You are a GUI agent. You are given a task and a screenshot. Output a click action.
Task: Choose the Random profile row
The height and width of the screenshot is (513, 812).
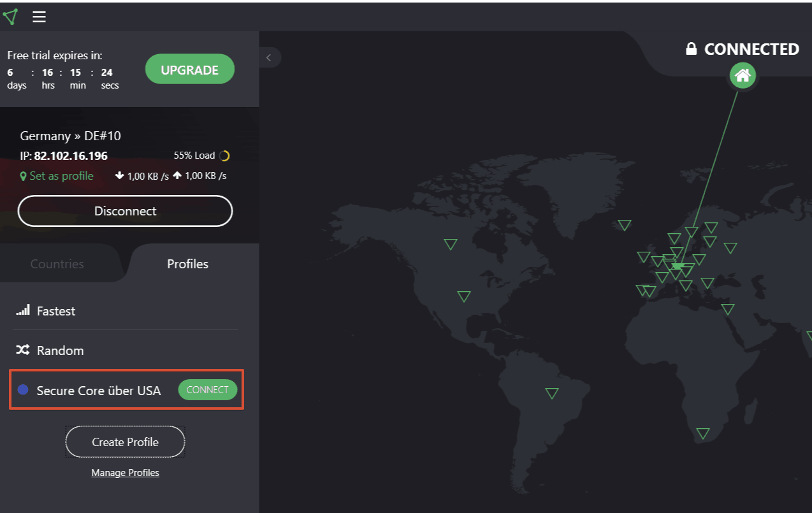pyautogui.click(x=125, y=350)
